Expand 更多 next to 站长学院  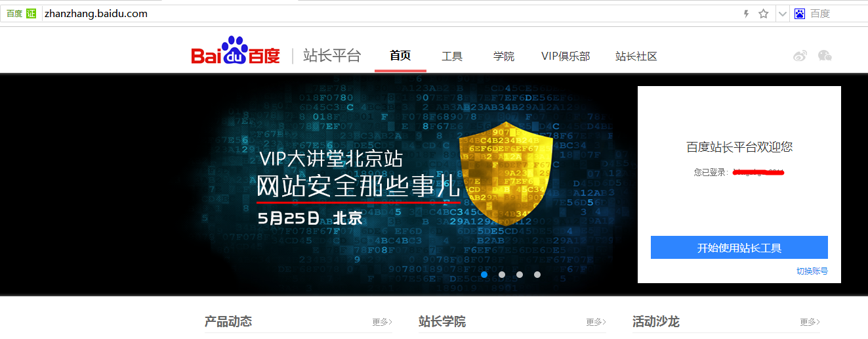[596, 322]
